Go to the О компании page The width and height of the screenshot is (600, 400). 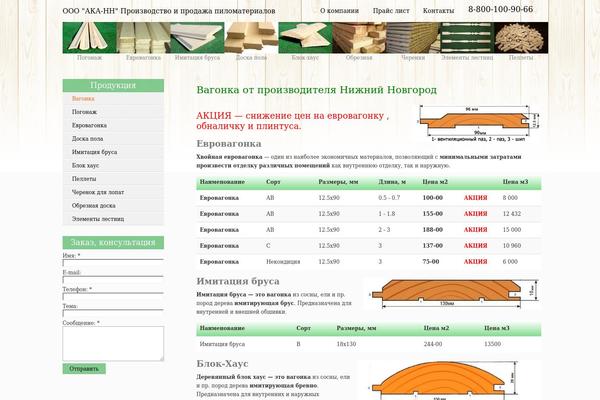tap(339, 11)
